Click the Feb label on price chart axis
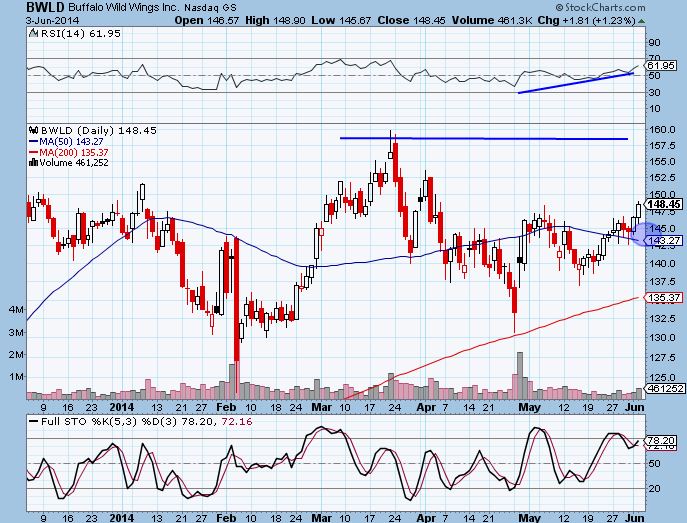Screen dimensions: 687x523 tap(227, 407)
